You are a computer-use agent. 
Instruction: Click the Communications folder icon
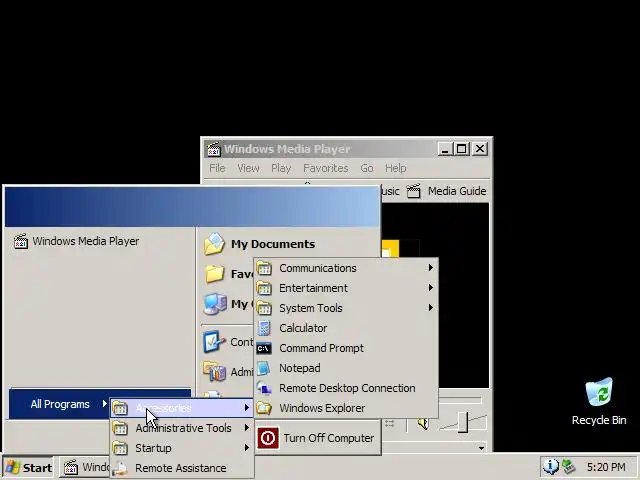tap(264, 268)
